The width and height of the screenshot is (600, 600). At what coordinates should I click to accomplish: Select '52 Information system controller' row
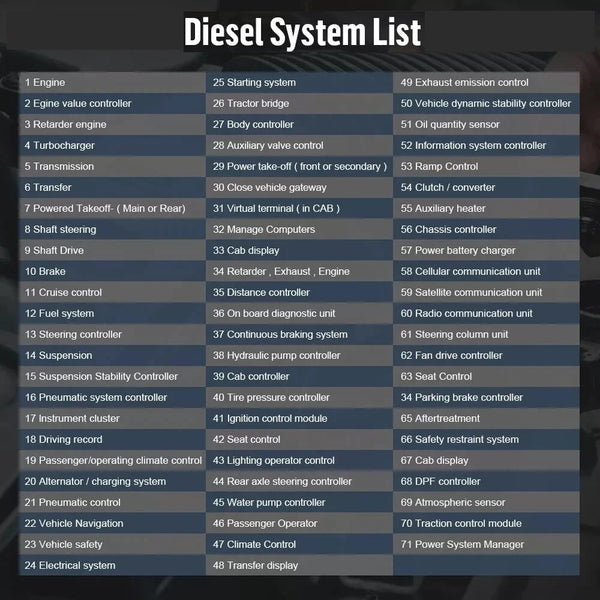pyautogui.click(x=486, y=145)
